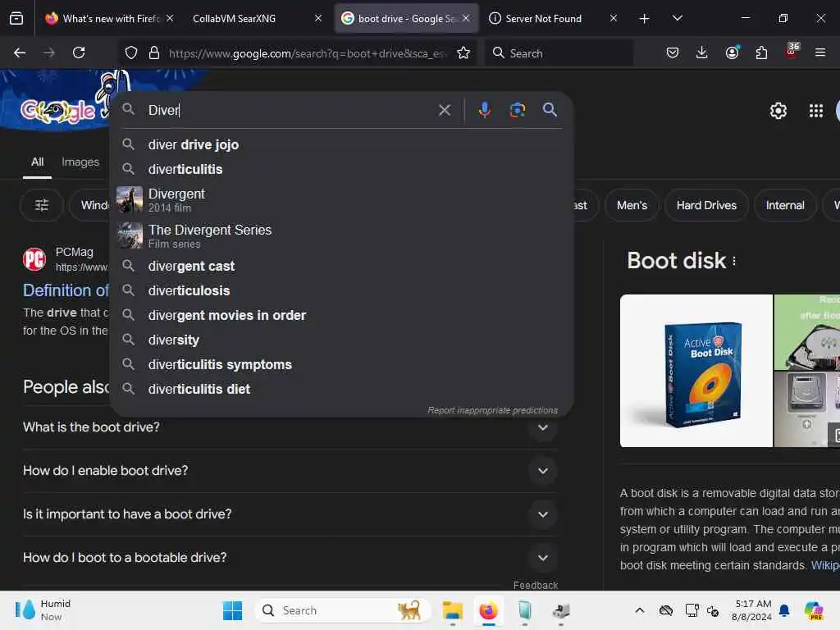Open Firefox View recent browsing icon
This screenshot has height=630, width=840.
point(16,19)
